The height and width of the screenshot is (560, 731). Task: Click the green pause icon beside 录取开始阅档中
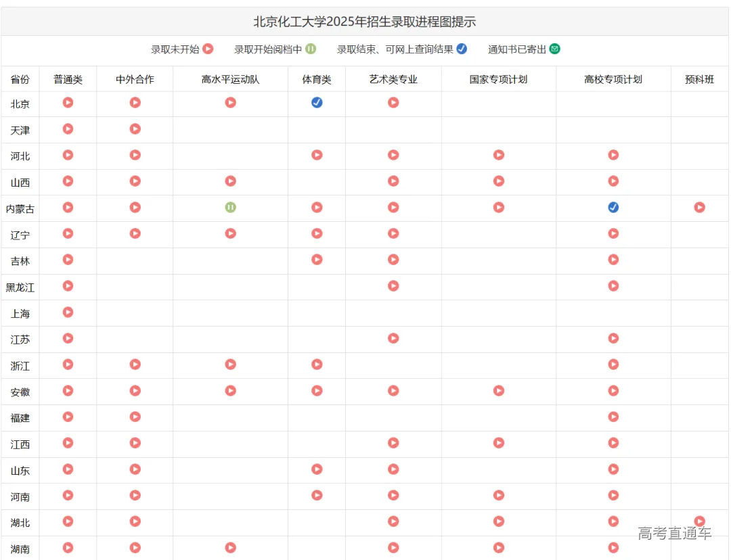(311, 49)
